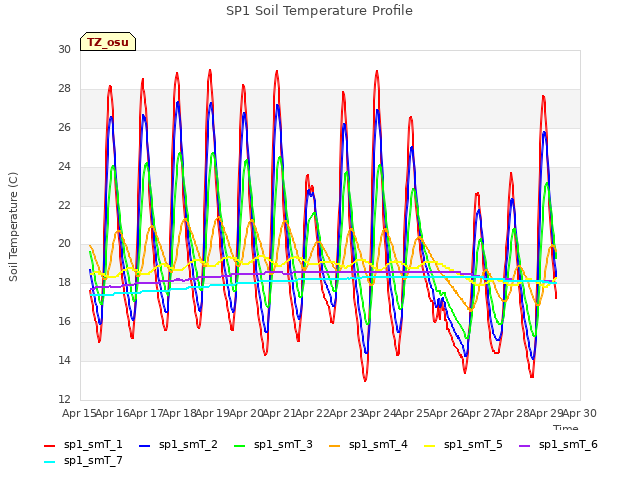The height and width of the screenshot is (480, 640).
Task: Click the purple sp1_smT_6 legend swatch
Action: click(525, 446)
